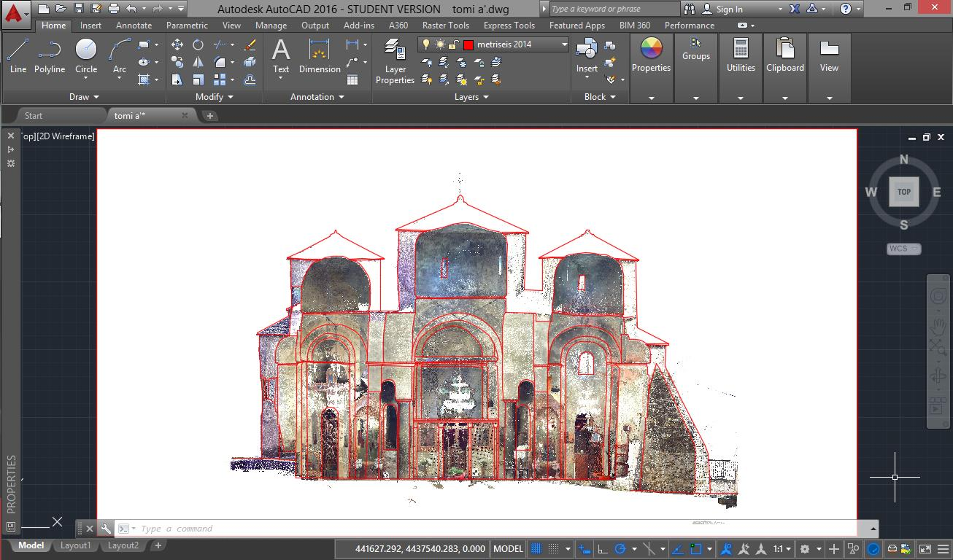The height and width of the screenshot is (560, 953).
Task: Click the Create Block icon
Action: [x=610, y=46]
